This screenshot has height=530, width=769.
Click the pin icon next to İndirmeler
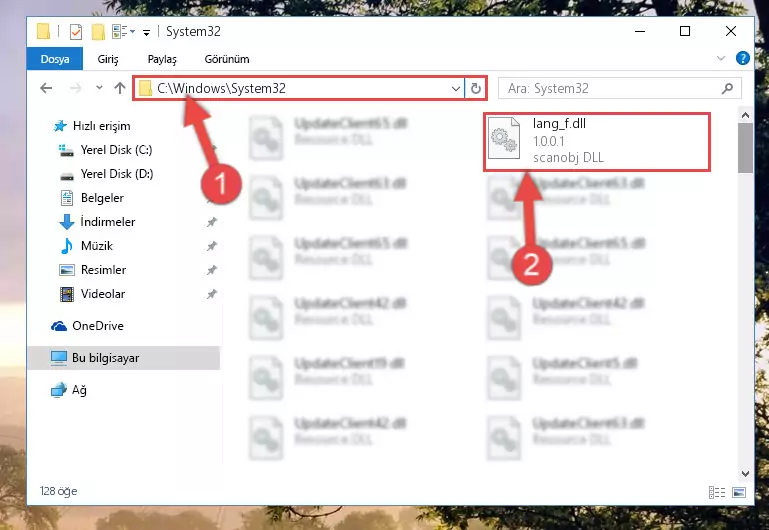pyautogui.click(x=212, y=222)
